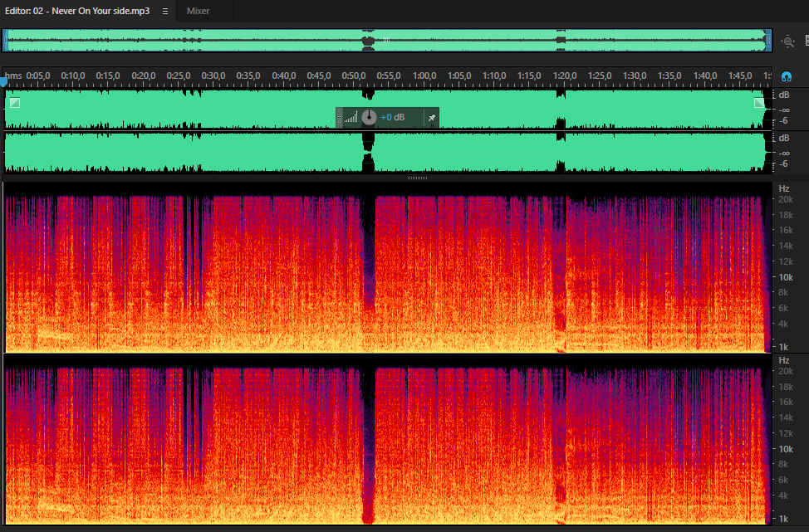Click the zoom out navigator magnifier icon
809x532 pixels.
788,41
